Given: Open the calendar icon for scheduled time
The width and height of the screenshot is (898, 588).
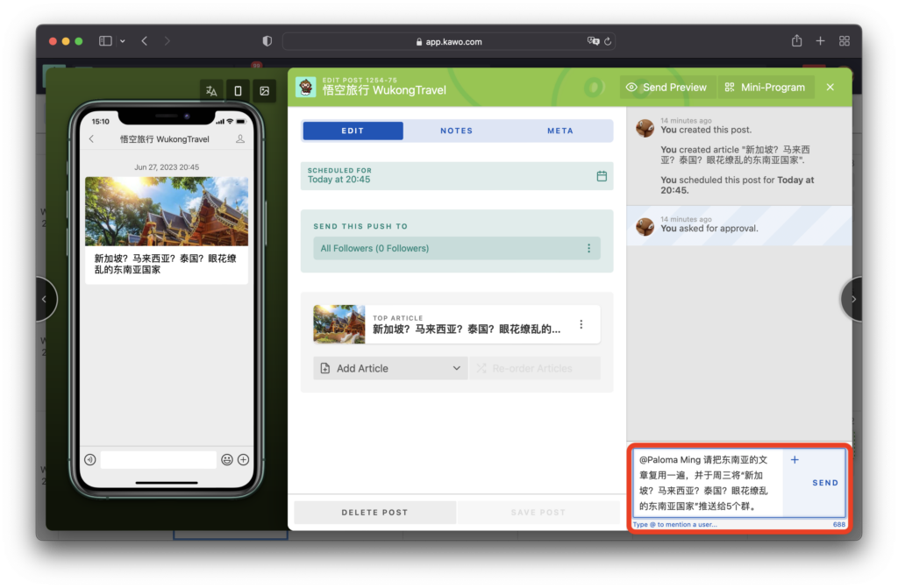Looking at the screenshot, I should pyautogui.click(x=602, y=176).
